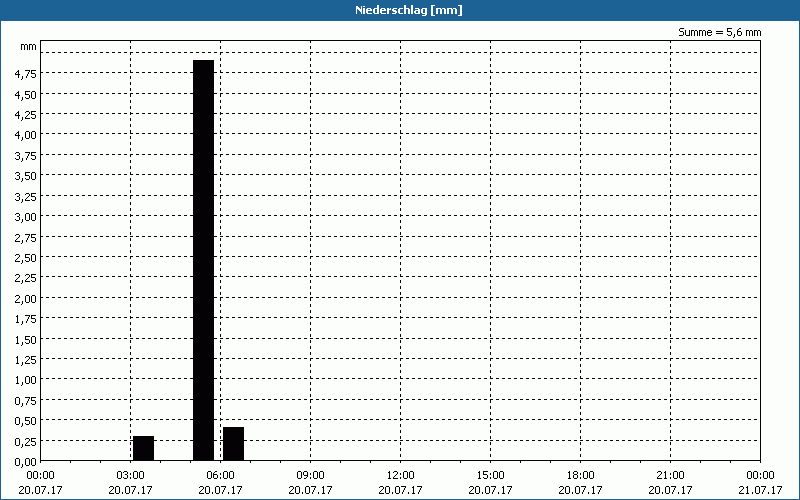This screenshot has height=500, width=800.
Task: Select the 3,25 y-axis value
Action: tap(26, 196)
